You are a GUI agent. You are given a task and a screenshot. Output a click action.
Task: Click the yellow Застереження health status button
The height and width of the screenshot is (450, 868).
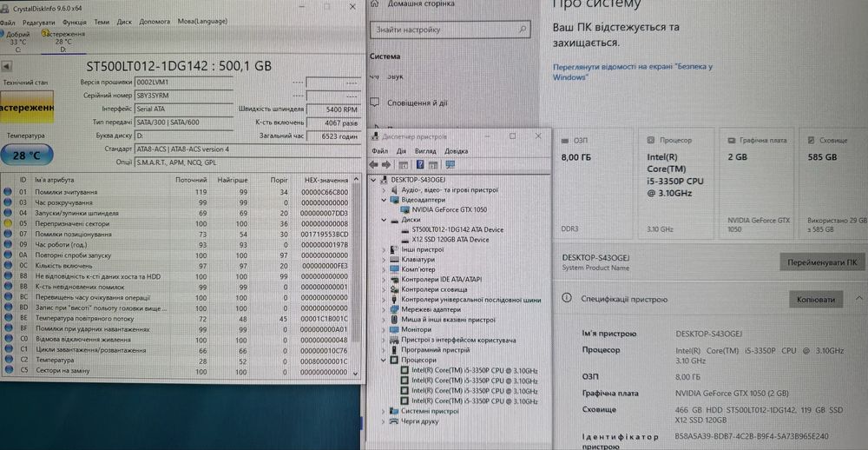tap(27, 107)
